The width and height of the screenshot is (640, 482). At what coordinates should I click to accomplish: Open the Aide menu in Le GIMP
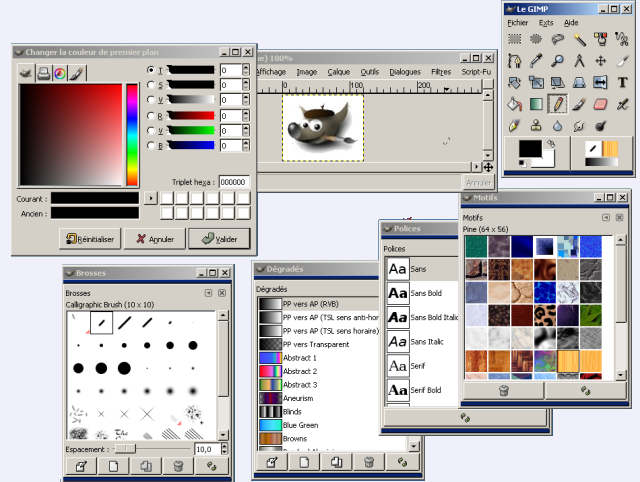click(x=571, y=23)
